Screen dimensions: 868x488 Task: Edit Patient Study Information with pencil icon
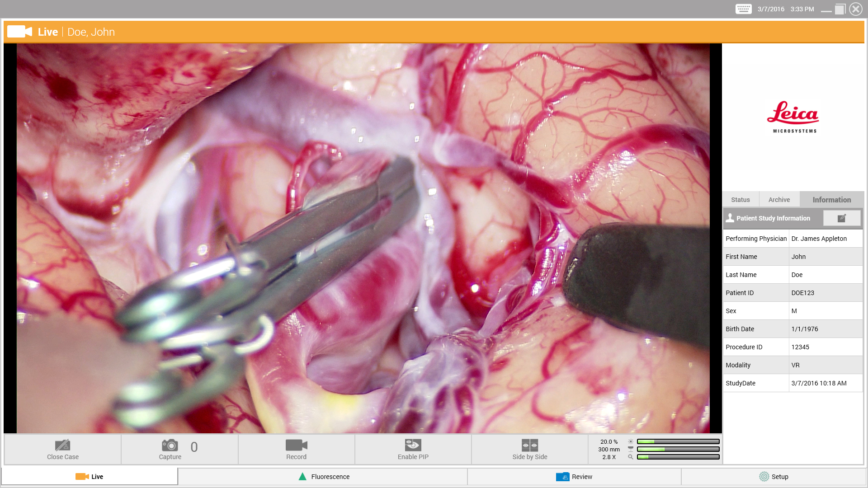842,218
